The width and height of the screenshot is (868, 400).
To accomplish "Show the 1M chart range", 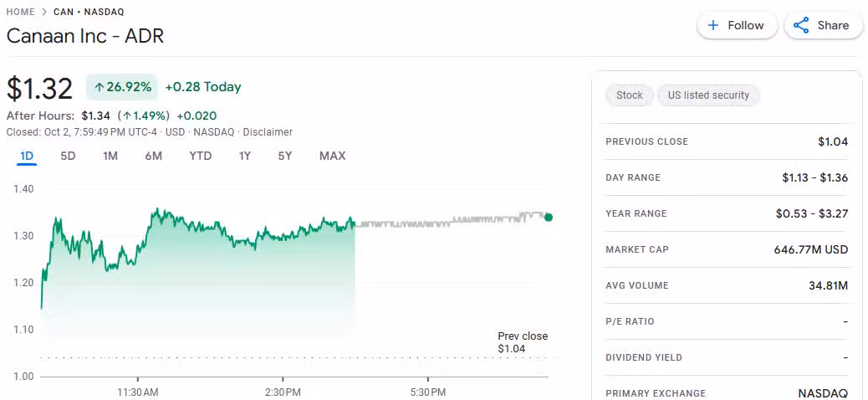I will click(110, 156).
